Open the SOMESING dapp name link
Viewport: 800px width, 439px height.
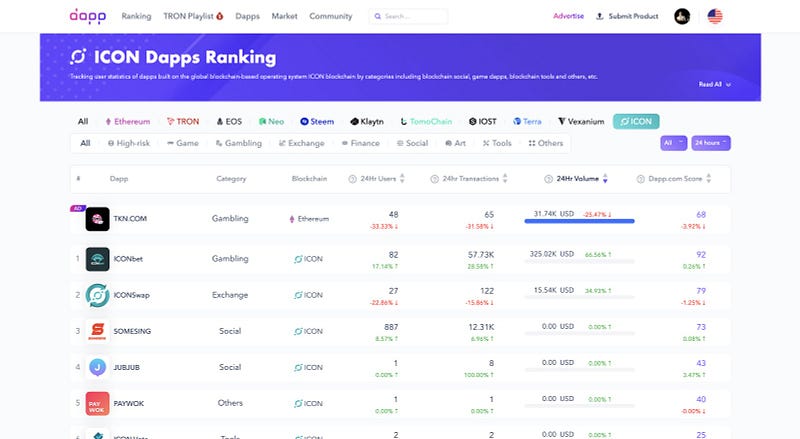132,331
